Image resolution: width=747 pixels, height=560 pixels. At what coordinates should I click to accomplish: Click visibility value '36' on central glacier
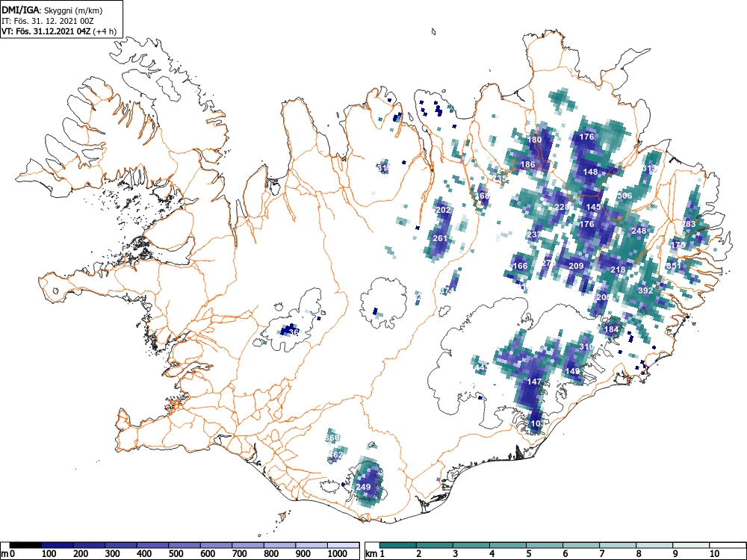tap(294, 332)
